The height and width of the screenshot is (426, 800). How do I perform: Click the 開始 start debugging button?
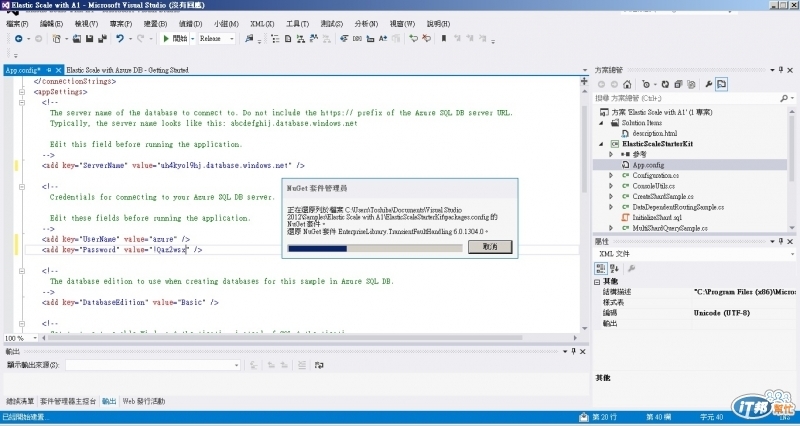[x=175, y=39]
